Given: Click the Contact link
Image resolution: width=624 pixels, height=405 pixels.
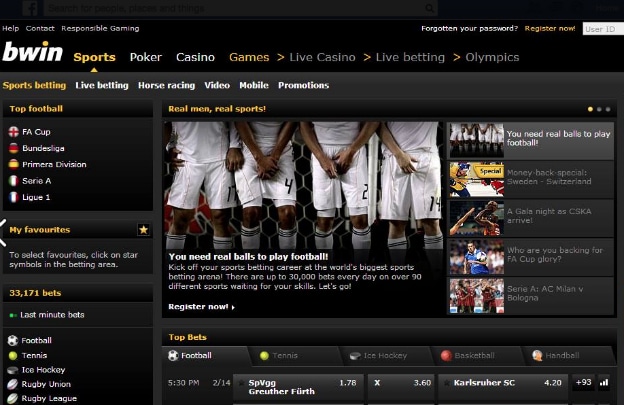Looking at the screenshot, I should 40,28.
